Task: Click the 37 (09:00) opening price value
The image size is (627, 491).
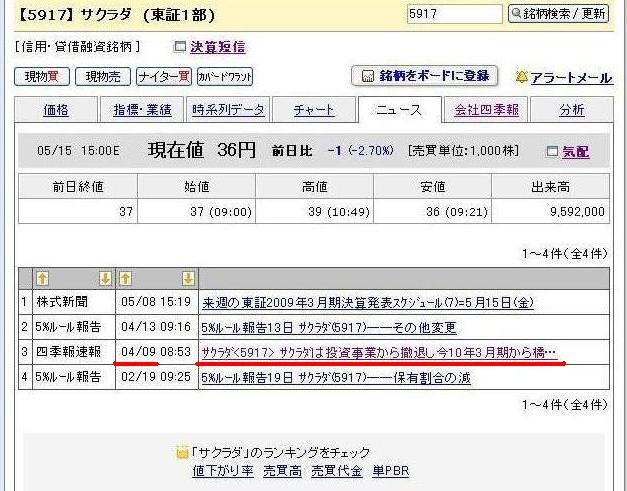Action: coord(221,212)
